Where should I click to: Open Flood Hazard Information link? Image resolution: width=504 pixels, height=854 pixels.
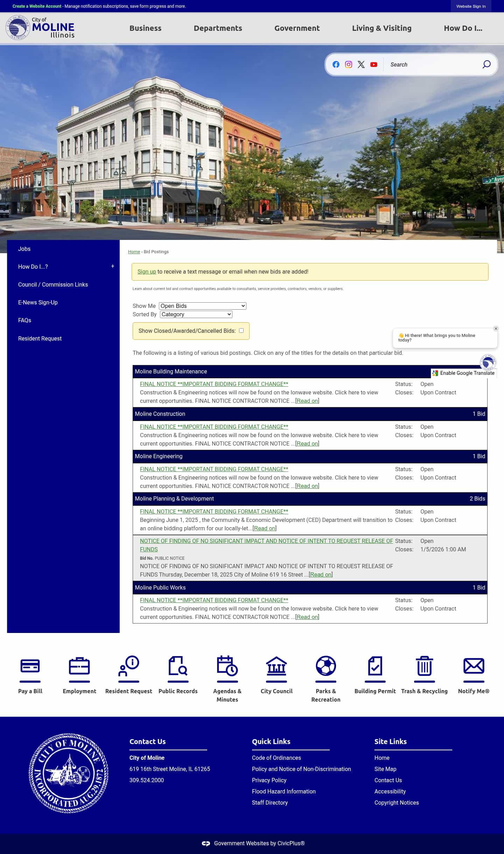coord(284,791)
